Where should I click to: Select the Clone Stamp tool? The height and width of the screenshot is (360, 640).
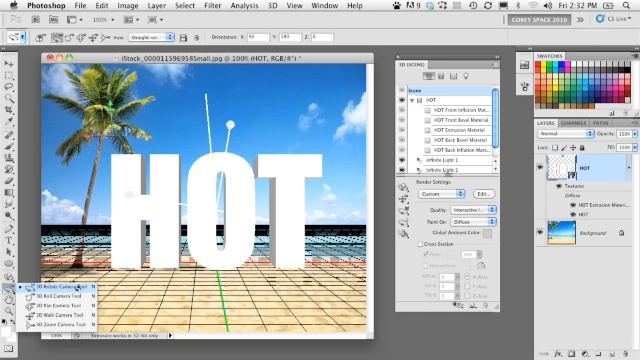(9, 158)
